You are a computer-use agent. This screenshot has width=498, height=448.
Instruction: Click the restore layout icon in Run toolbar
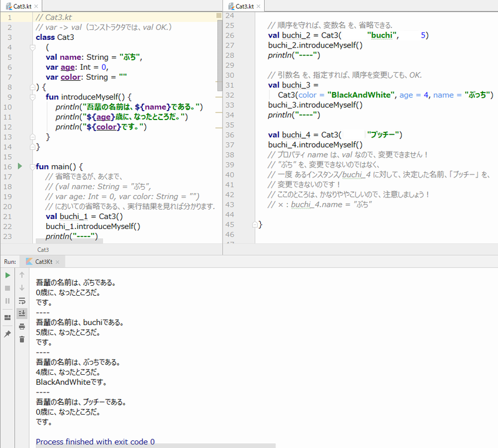point(8,317)
